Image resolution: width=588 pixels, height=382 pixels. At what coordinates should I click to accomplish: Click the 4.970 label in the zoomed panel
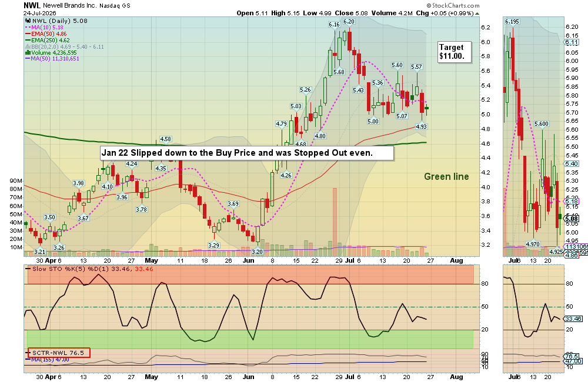[x=533, y=244]
